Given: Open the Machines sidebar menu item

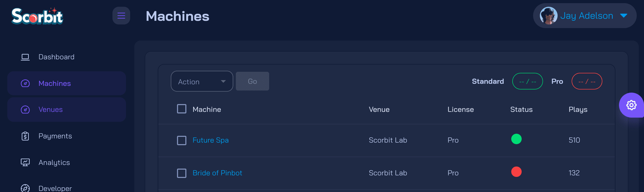Looking at the screenshot, I should [55, 84].
